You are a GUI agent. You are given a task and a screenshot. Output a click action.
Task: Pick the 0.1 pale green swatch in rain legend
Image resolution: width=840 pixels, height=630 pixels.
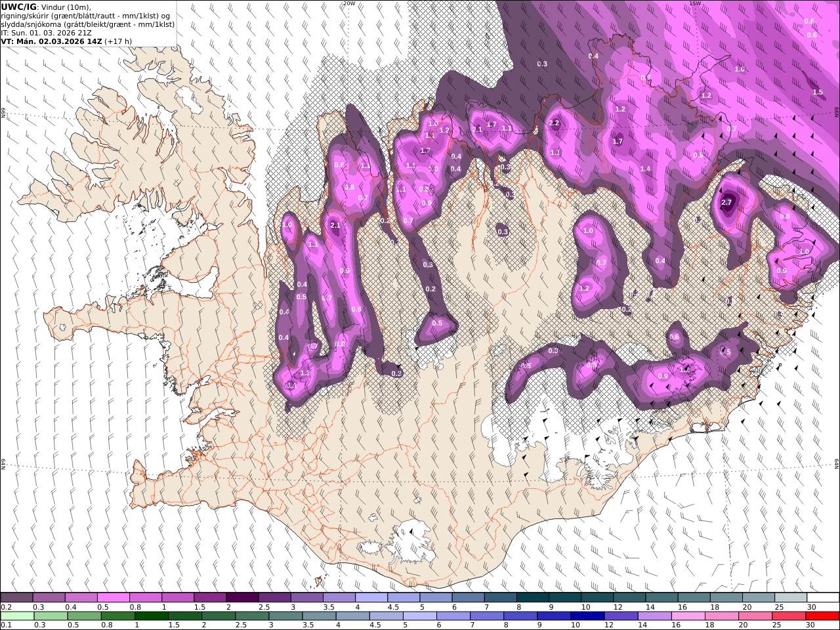tap(17, 616)
